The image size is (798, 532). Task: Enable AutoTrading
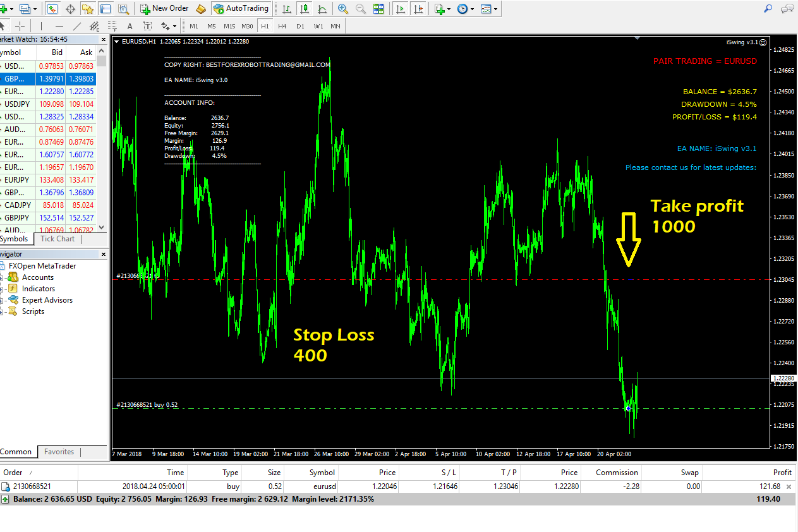(x=241, y=9)
